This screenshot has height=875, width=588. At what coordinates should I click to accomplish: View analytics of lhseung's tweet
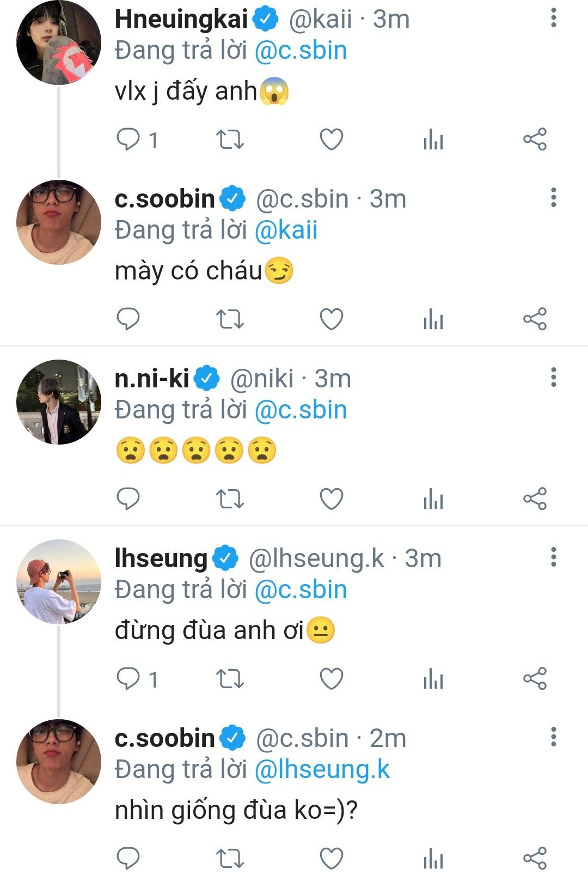[x=433, y=679]
